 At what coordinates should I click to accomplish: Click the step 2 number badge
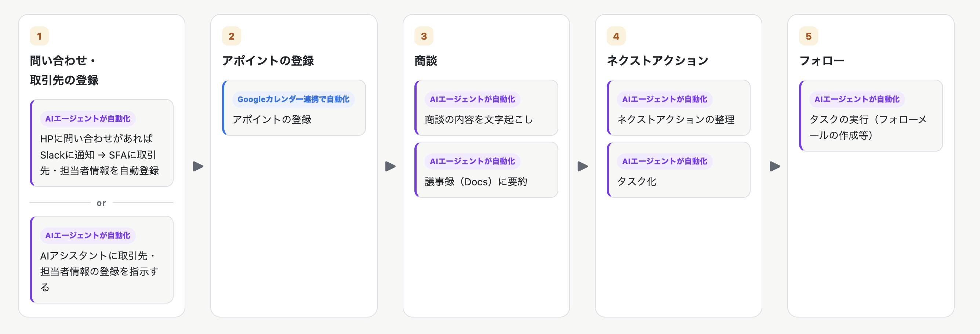click(x=231, y=36)
